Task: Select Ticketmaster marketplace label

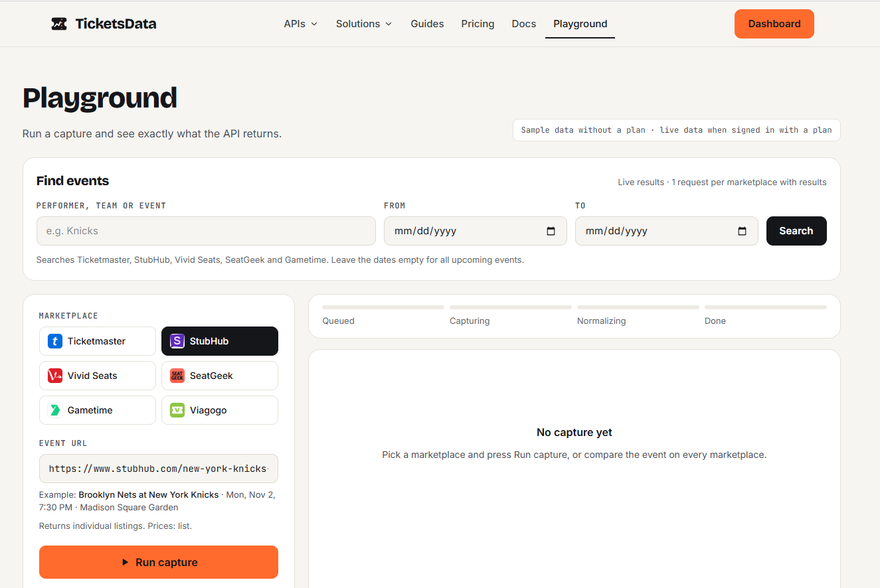Action: coord(96,341)
